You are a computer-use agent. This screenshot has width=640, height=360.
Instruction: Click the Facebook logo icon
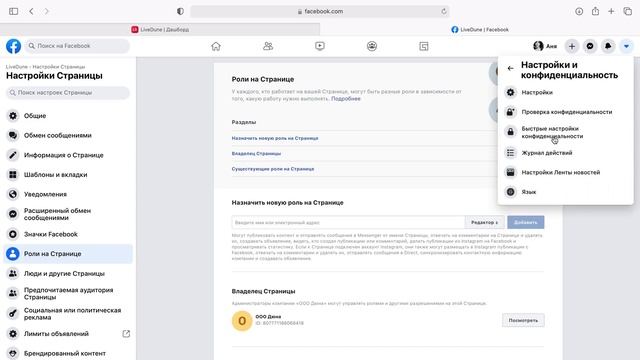[x=13, y=46]
